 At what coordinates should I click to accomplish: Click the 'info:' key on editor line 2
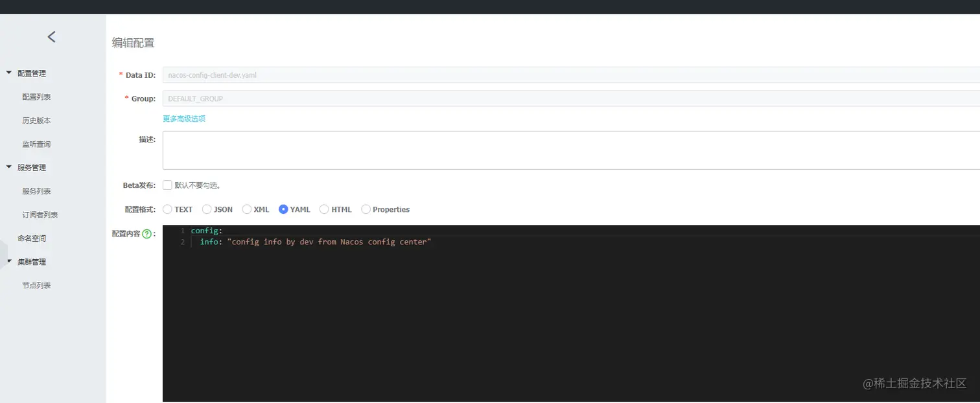point(210,242)
